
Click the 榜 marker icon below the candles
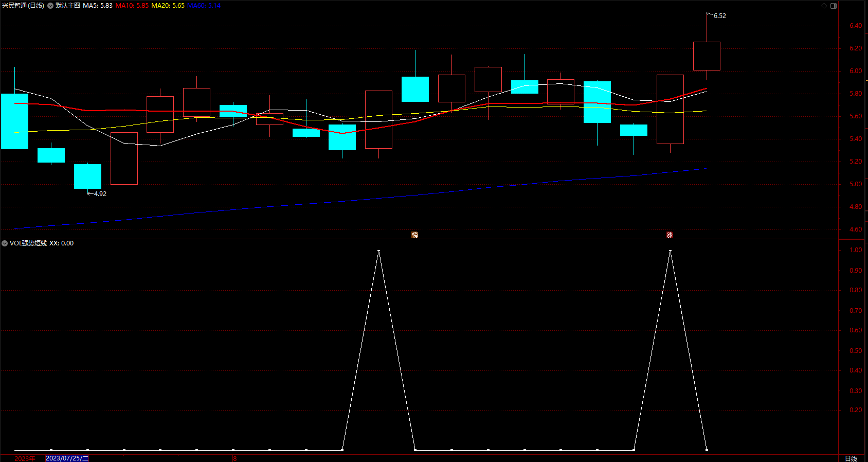(414, 235)
